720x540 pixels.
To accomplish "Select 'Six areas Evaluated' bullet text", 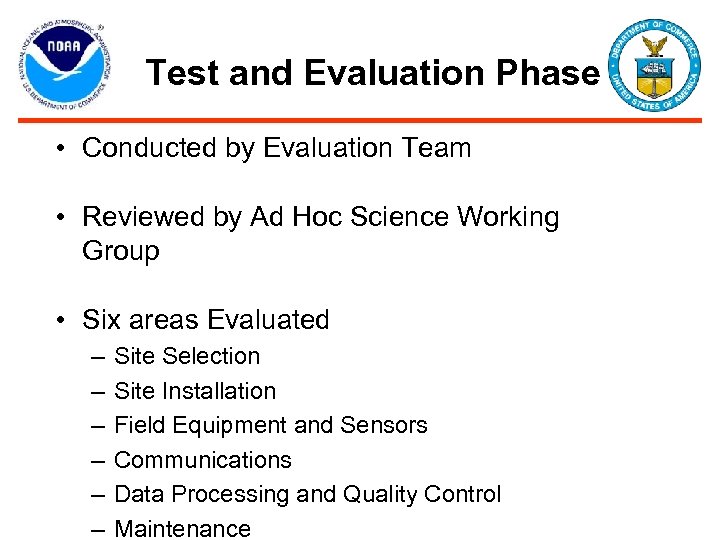I will point(205,320).
